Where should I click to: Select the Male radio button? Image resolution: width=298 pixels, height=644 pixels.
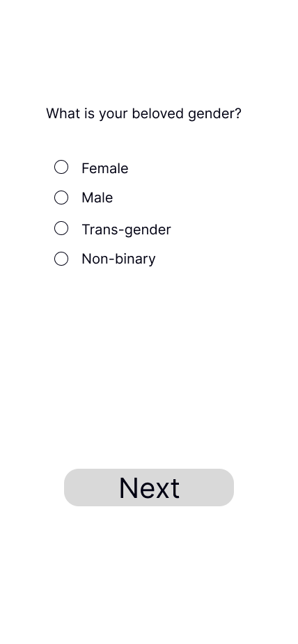click(61, 198)
